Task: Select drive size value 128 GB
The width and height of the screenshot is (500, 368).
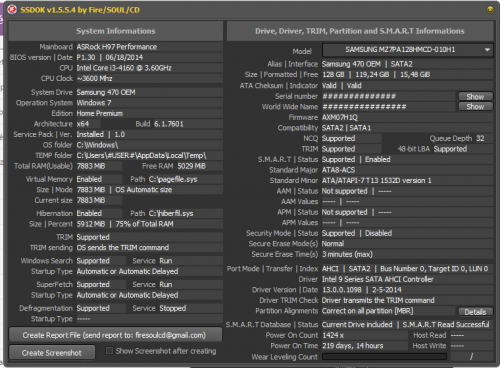Action: click(333, 75)
